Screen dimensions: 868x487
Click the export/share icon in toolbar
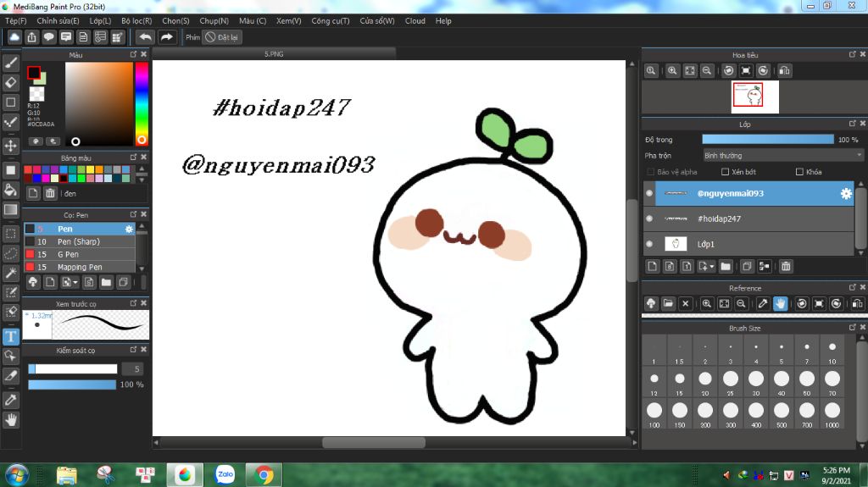pos(31,37)
